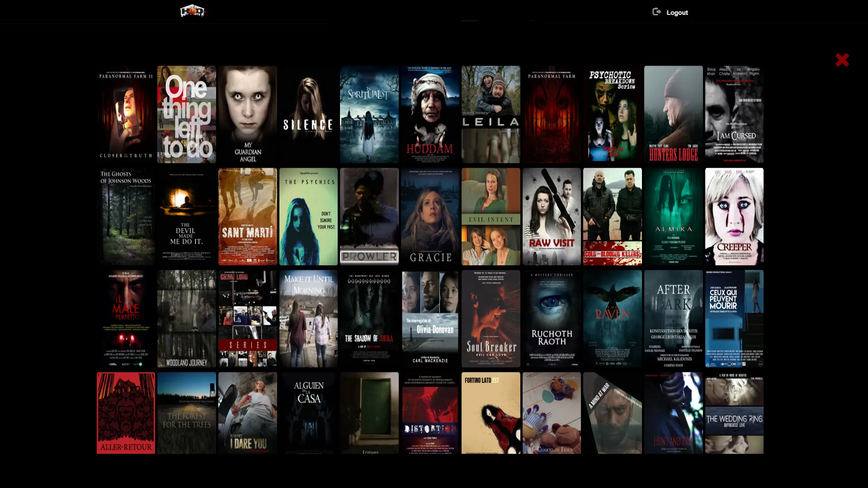868x488 pixels.
Task: Select The Forest for the Trees poster
Action: pos(187,413)
